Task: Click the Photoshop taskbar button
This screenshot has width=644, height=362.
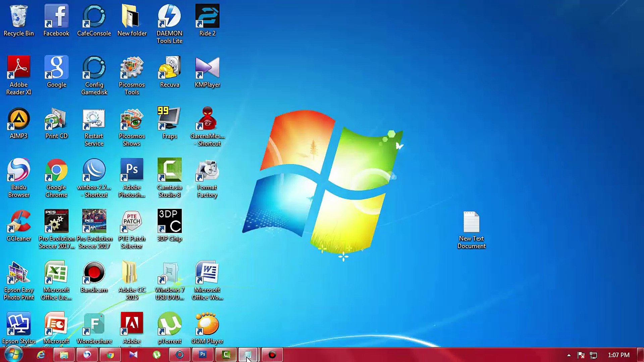Action: point(203,355)
